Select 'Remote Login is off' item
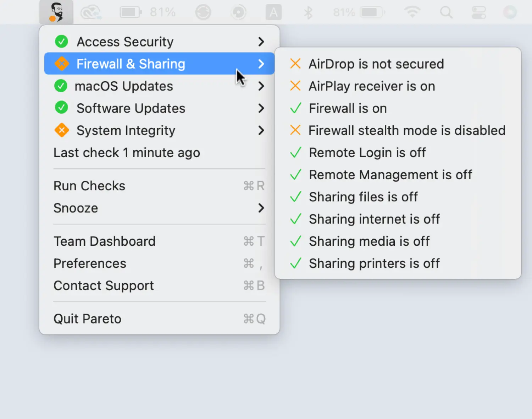Image resolution: width=532 pixels, height=419 pixels. tap(367, 153)
